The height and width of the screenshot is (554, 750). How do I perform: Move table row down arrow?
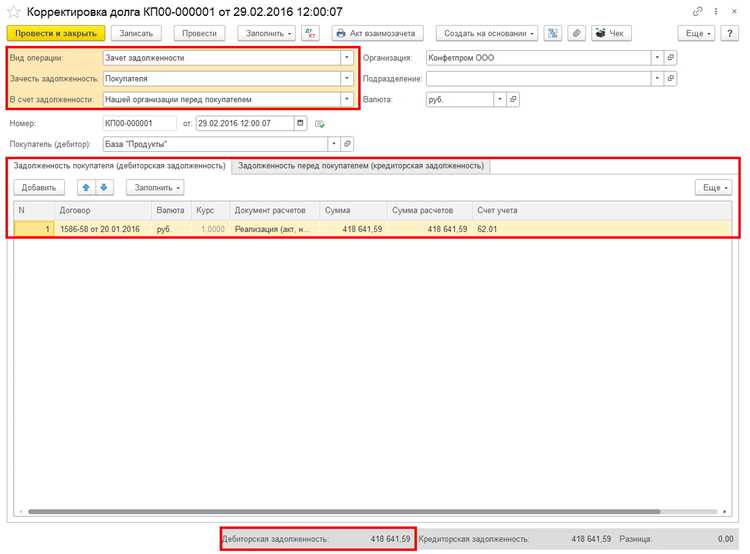(x=104, y=188)
